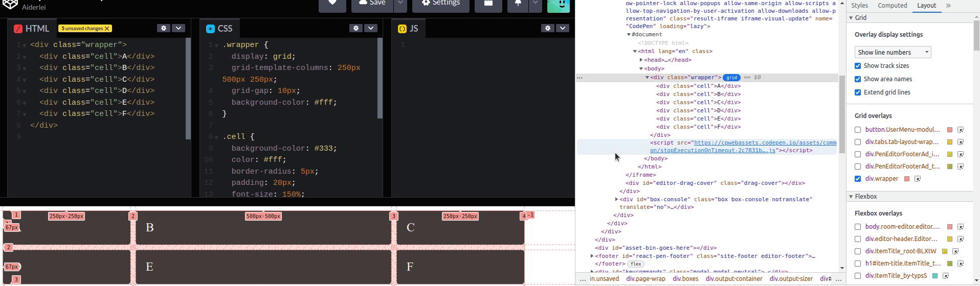Viewport: 980px width, 286px height.
Task: Click the change view layout icon
Action: coord(488,4)
